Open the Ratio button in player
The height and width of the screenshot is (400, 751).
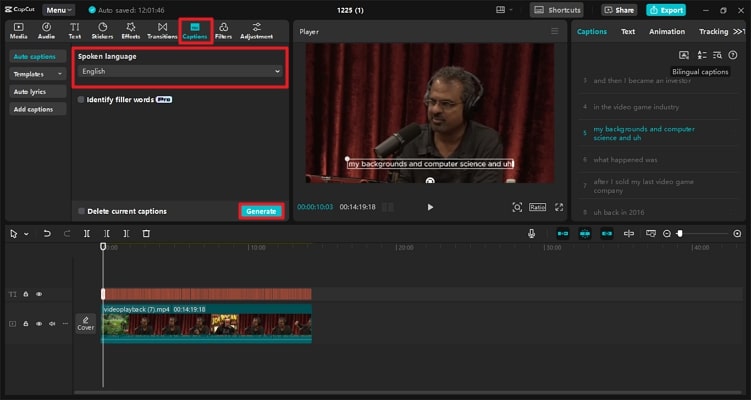pos(537,207)
